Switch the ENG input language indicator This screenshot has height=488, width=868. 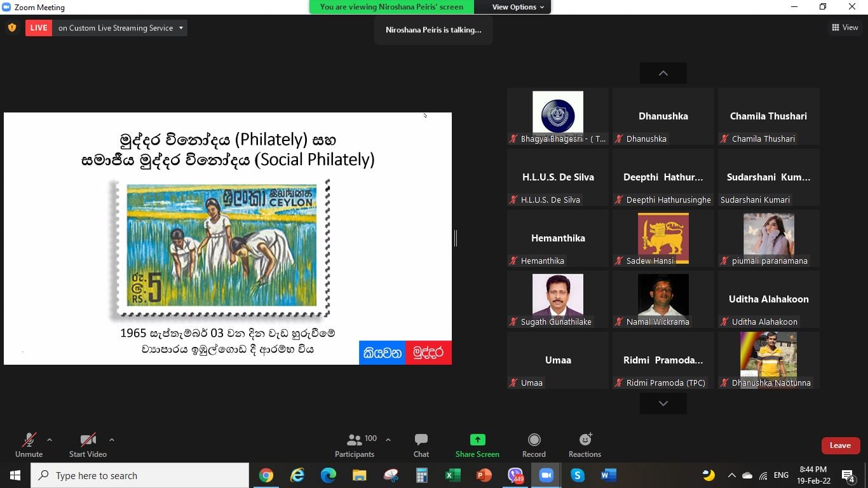click(781, 475)
